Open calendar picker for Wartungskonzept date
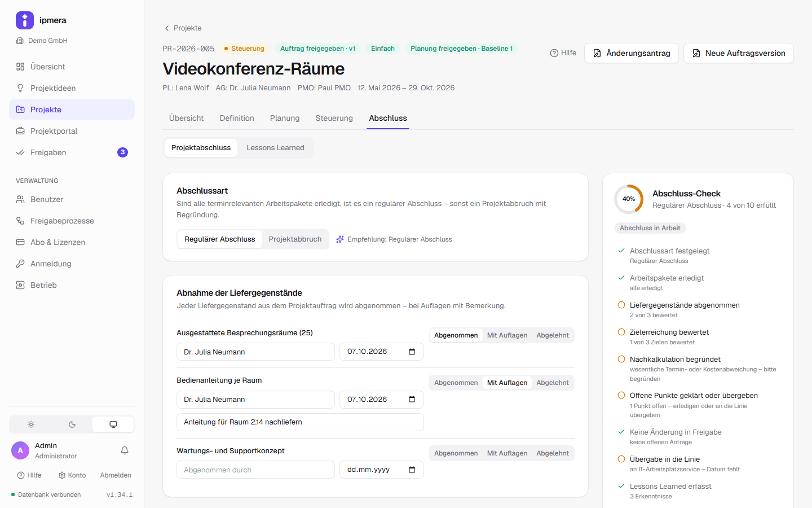Screen dimensions: 812x508 pyautogui.click(x=412, y=470)
